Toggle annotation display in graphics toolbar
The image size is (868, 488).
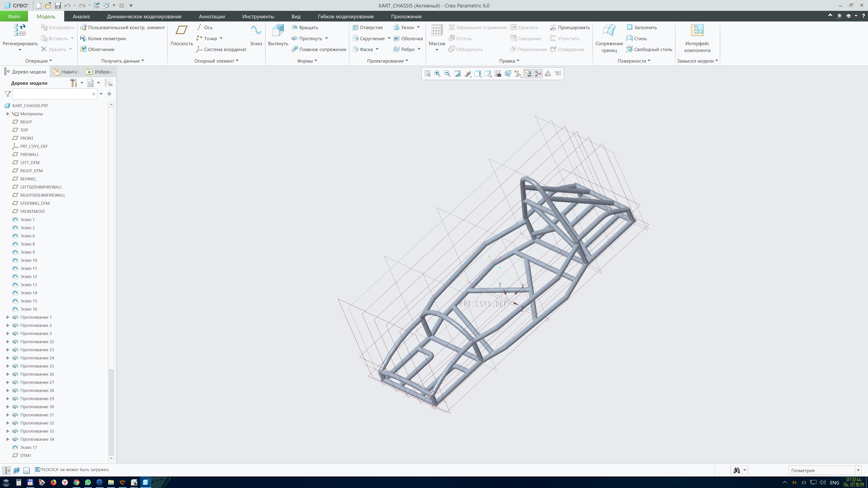(528, 73)
